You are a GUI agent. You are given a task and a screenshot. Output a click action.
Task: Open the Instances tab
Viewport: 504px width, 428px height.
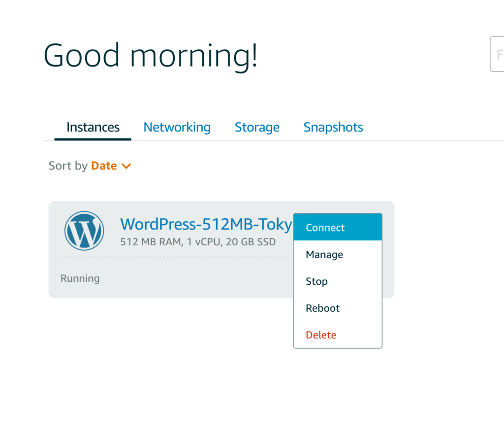click(93, 128)
